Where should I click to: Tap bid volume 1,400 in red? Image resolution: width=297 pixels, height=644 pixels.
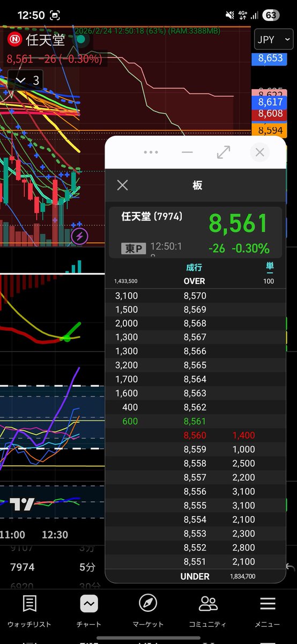[243, 435]
